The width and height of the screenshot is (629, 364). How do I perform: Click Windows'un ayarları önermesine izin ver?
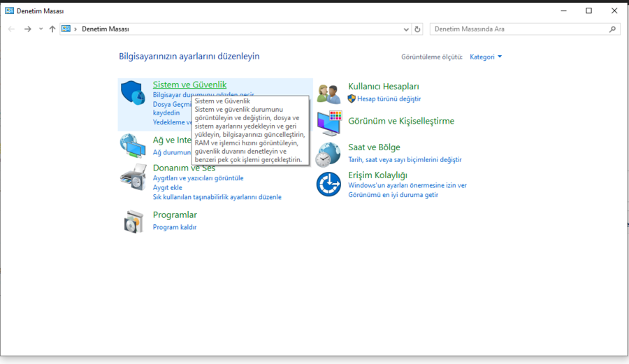point(407,185)
